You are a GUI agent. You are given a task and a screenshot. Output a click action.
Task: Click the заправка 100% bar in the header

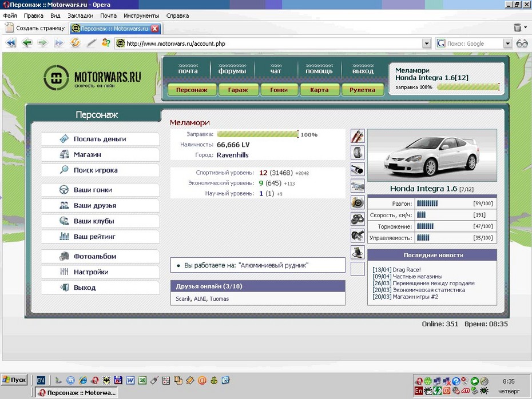(x=468, y=87)
